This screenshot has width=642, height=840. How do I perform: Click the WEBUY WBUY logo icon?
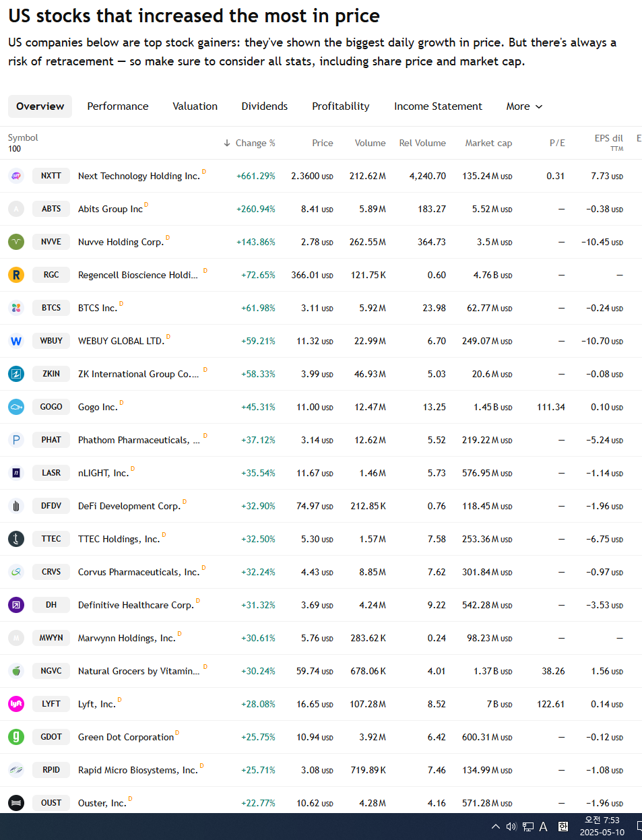tap(16, 341)
